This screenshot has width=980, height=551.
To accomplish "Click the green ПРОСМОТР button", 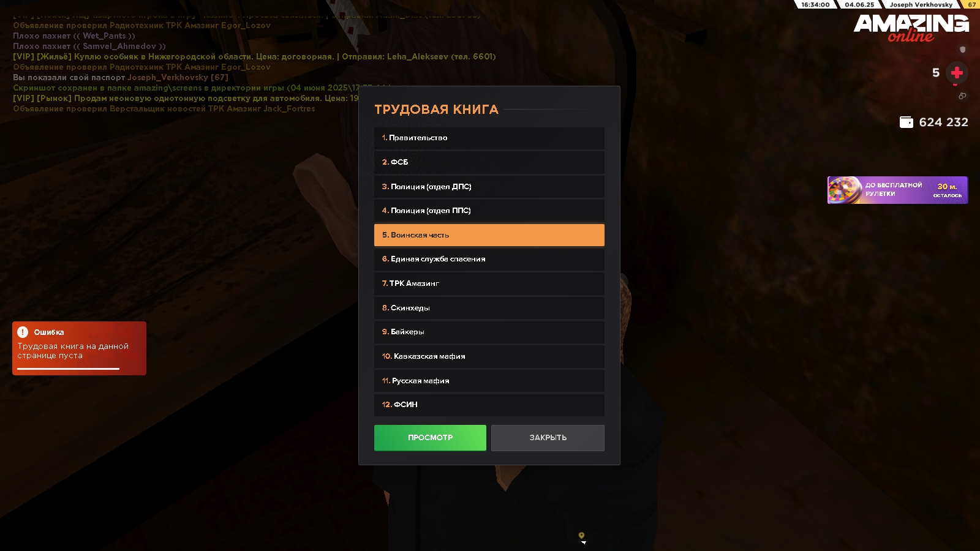I will (x=430, y=438).
